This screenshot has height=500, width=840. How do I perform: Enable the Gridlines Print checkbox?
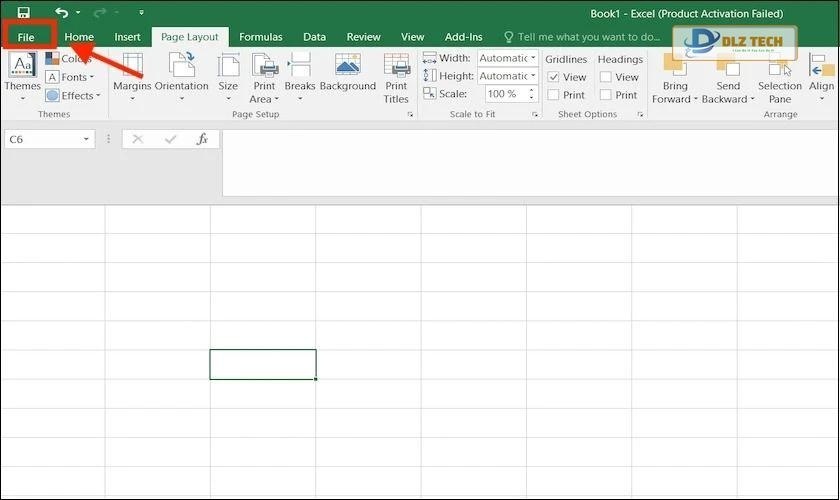[553, 95]
